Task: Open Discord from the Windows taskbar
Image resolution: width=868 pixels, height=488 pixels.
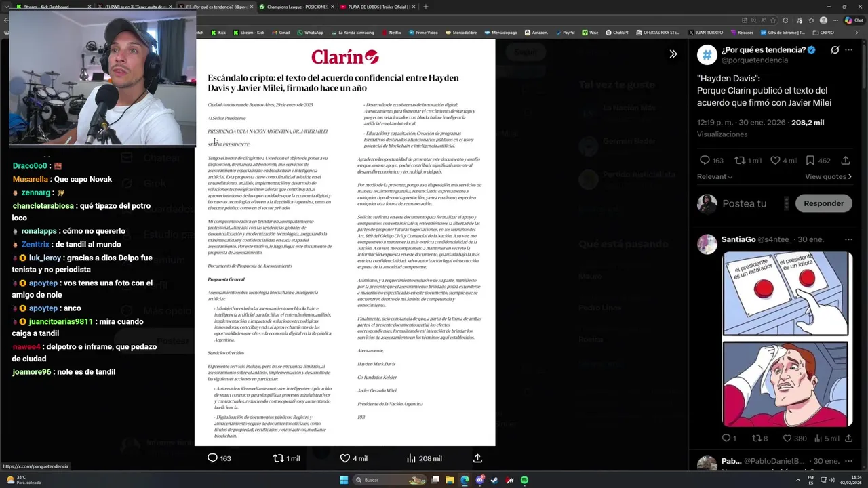Action: [479, 480]
